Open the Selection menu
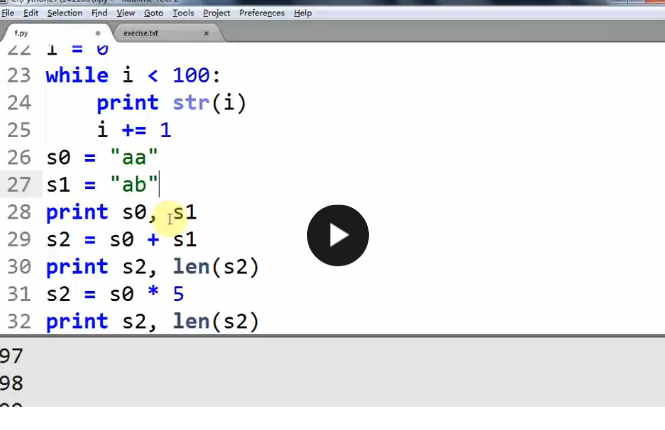The image size is (665, 430). pyautogui.click(x=64, y=13)
